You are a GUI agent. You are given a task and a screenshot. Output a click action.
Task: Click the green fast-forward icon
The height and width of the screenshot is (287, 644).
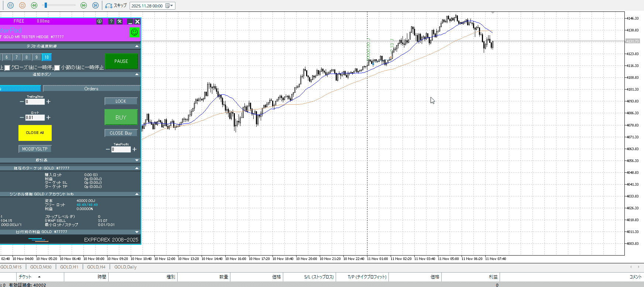tap(83, 6)
